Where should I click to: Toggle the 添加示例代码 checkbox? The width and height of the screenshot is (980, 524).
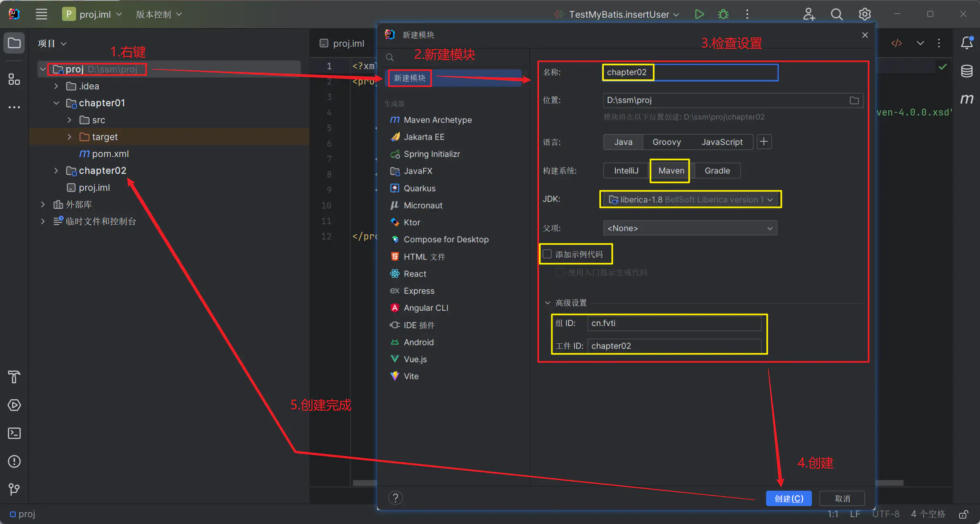click(x=548, y=254)
